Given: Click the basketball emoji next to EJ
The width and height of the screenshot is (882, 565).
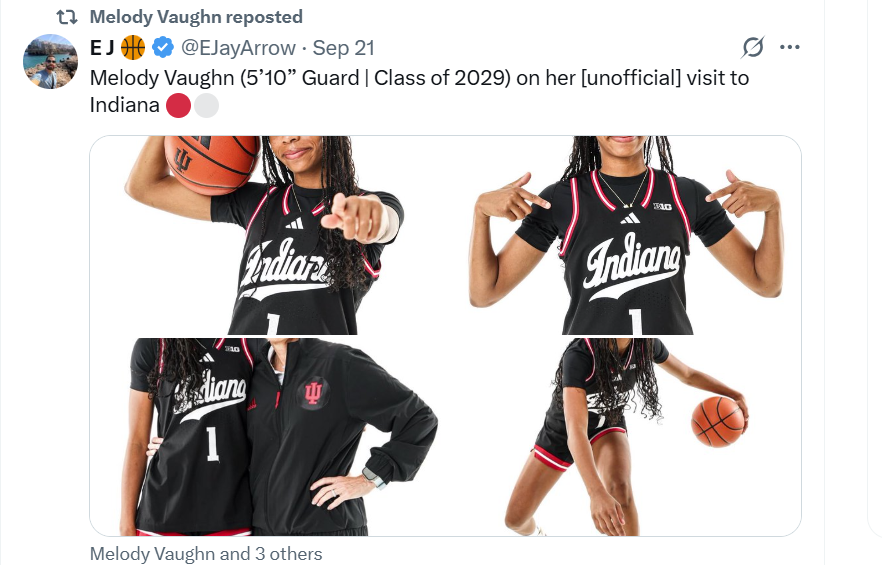Looking at the screenshot, I should tap(133, 48).
